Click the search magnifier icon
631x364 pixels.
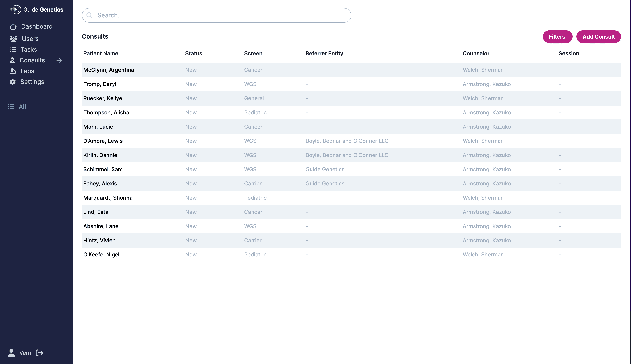point(90,15)
